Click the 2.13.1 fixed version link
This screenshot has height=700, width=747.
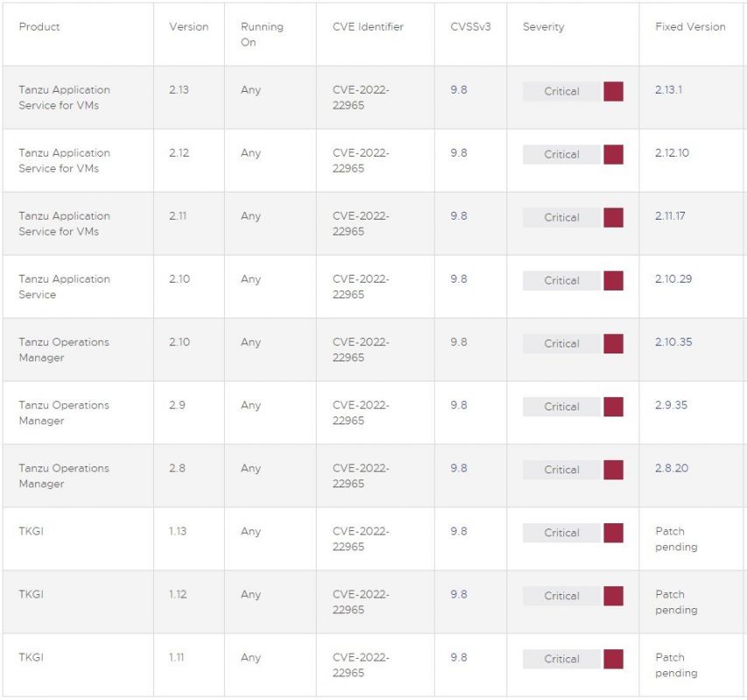(x=668, y=90)
